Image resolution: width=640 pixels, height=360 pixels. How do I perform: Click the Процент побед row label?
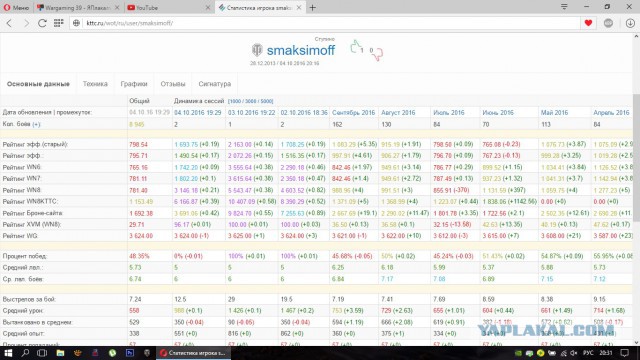point(25,256)
